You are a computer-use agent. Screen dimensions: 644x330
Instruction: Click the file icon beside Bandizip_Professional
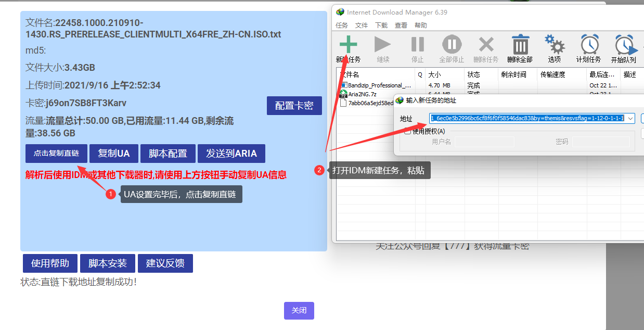pyautogui.click(x=343, y=85)
